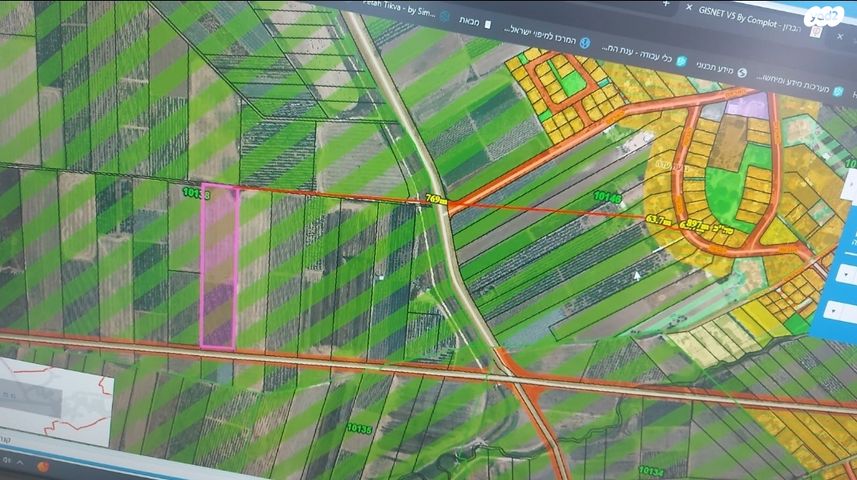Click the orange app icon in the taskbar
This screenshot has width=857, height=480.
click(43, 466)
